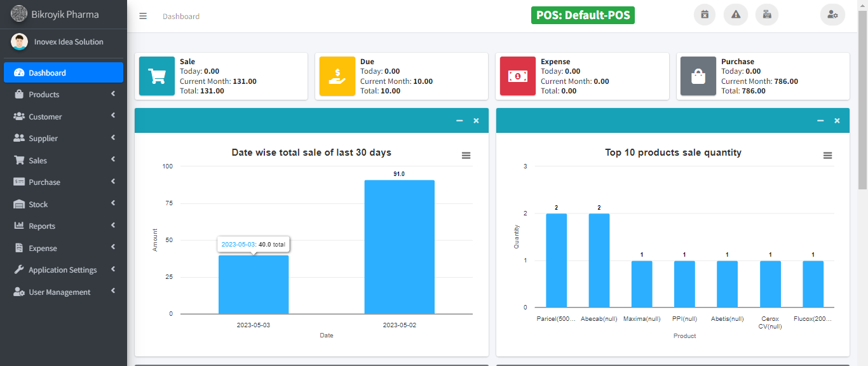The height and width of the screenshot is (366, 868).
Task: Expand the Reports sidebar menu
Action: [64, 226]
